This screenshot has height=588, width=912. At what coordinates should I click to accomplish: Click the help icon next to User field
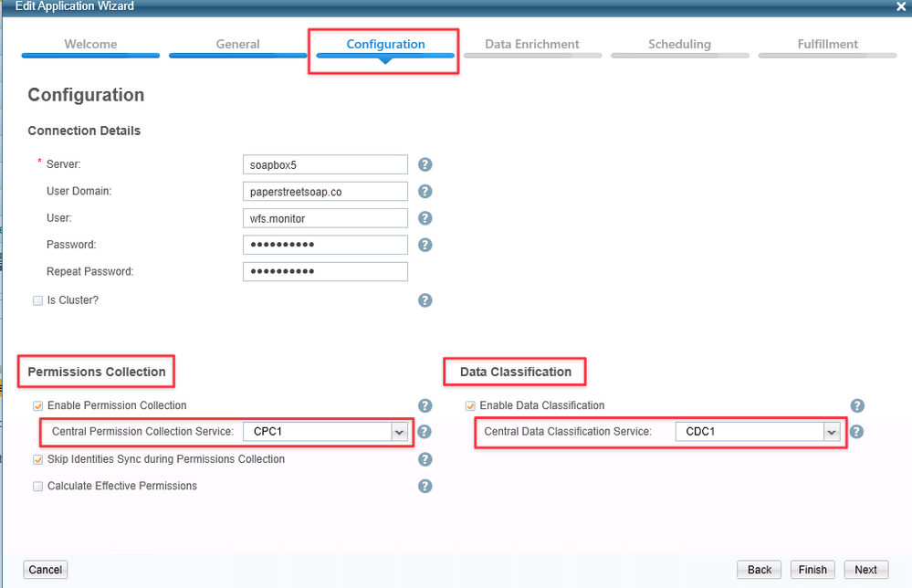[x=425, y=218]
